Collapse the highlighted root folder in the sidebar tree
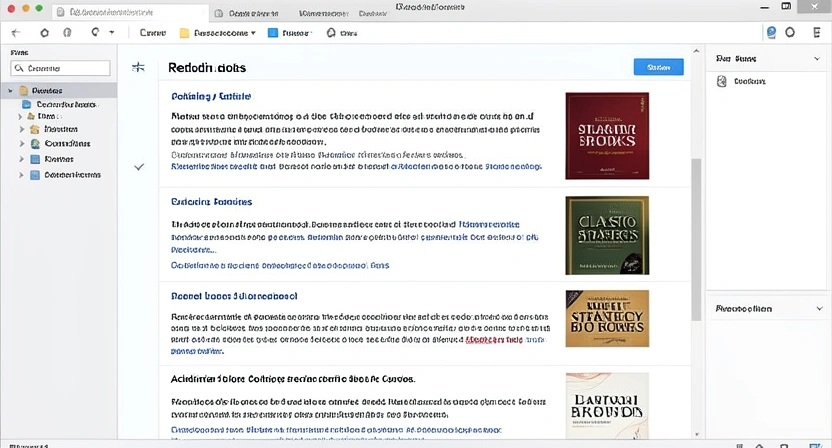The width and height of the screenshot is (832, 448). coord(10,91)
